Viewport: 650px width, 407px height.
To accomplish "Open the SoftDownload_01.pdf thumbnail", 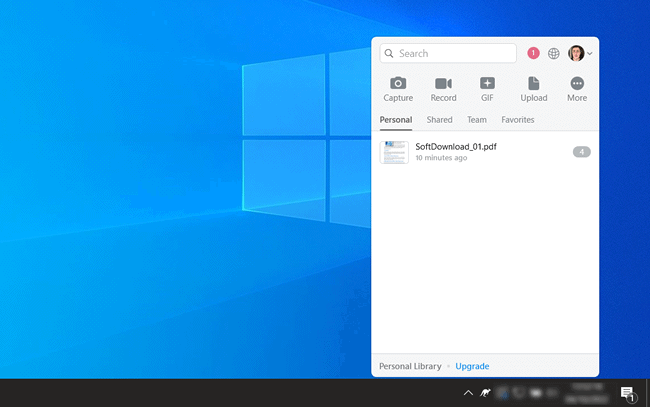I will click(x=394, y=152).
